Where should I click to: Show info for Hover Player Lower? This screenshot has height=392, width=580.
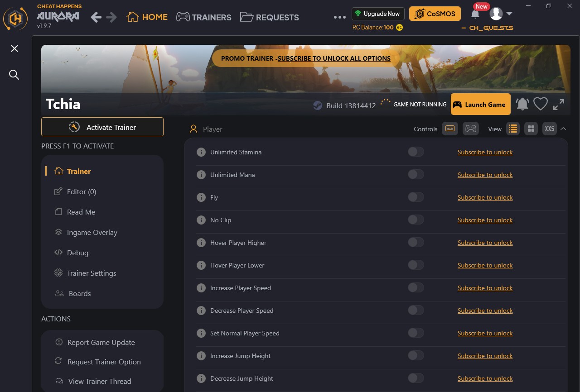[201, 265]
